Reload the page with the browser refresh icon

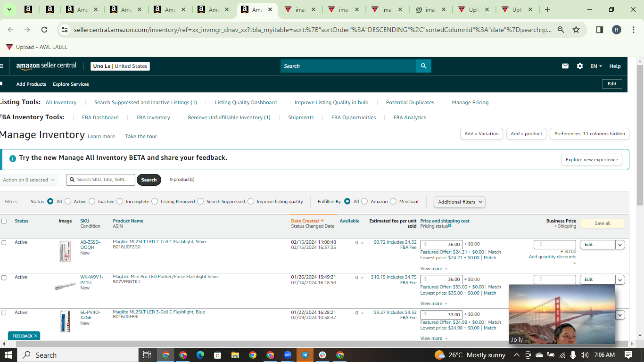[44, 30]
